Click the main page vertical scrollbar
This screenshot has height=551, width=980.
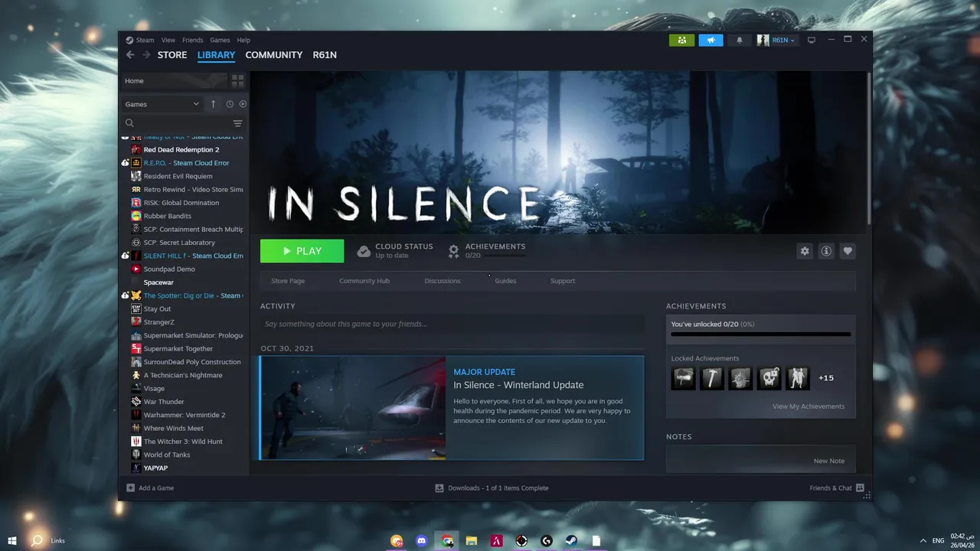868,149
